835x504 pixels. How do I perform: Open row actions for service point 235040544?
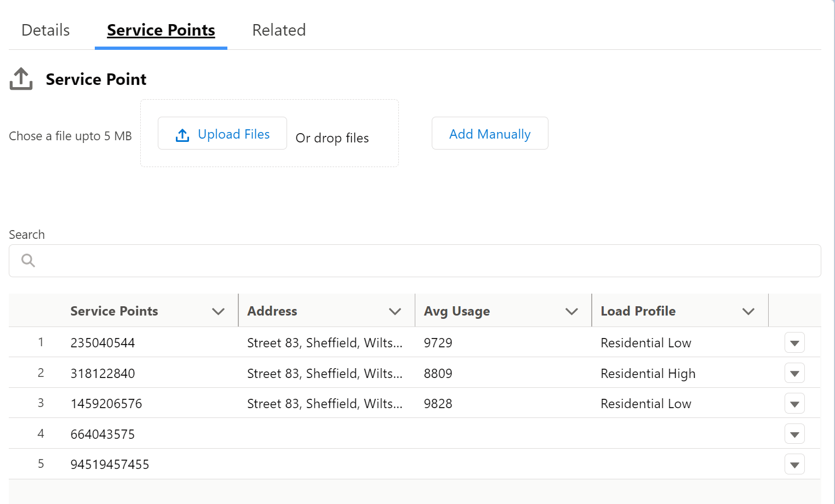[794, 342]
